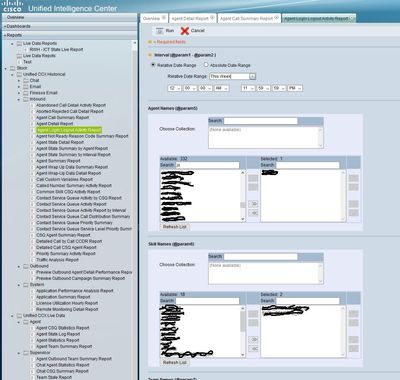Open the start hour dropdown showing 12

click(175, 88)
